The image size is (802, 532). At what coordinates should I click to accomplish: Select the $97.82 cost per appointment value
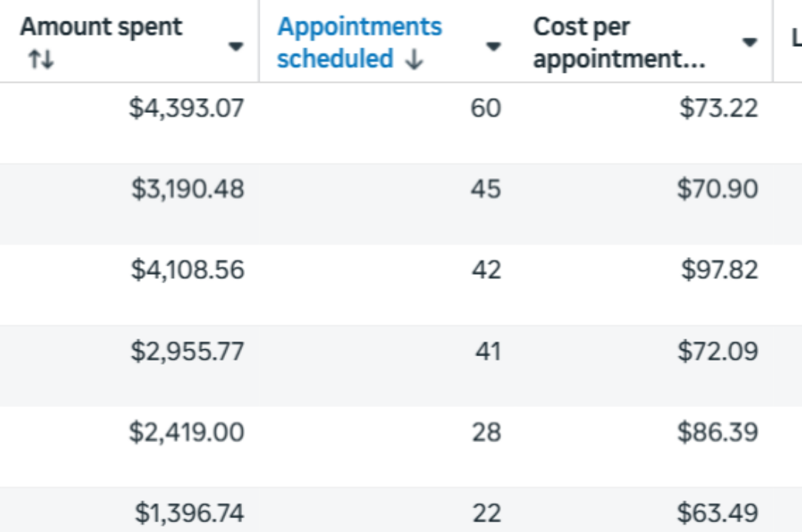point(718,270)
